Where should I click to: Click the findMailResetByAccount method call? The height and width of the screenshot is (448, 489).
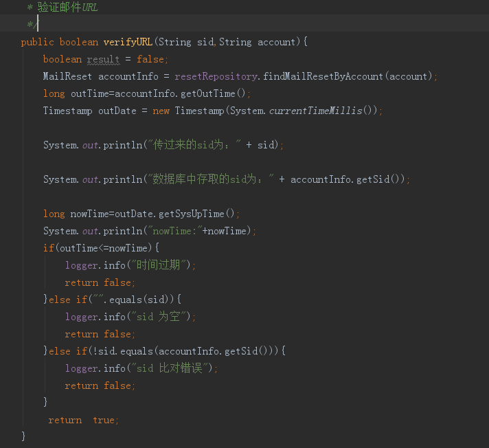coord(323,76)
